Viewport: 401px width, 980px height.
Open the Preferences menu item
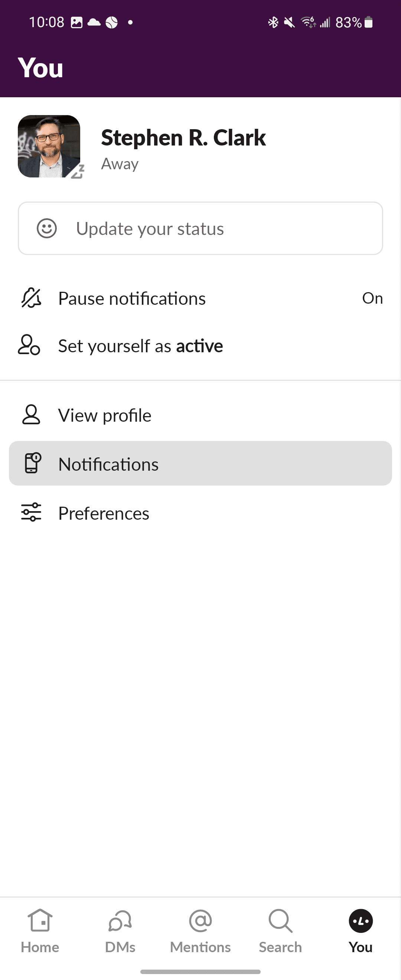click(x=104, y=513)
